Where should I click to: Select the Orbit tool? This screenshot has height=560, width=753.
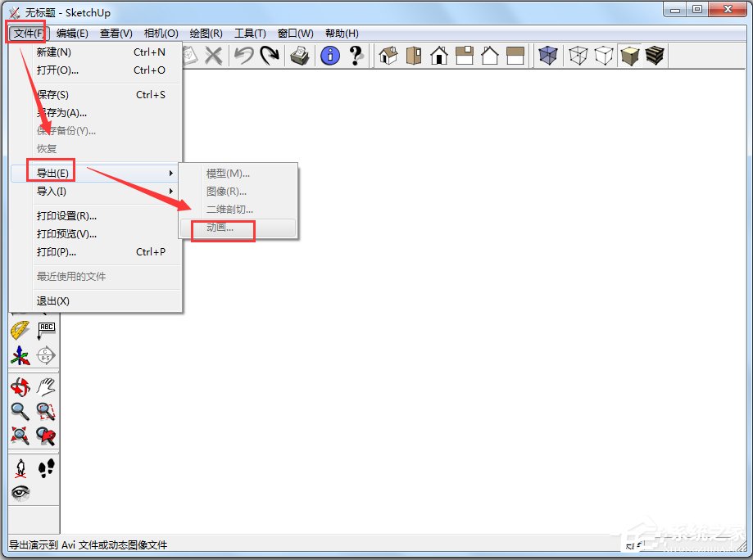click(x=20, y=386)
